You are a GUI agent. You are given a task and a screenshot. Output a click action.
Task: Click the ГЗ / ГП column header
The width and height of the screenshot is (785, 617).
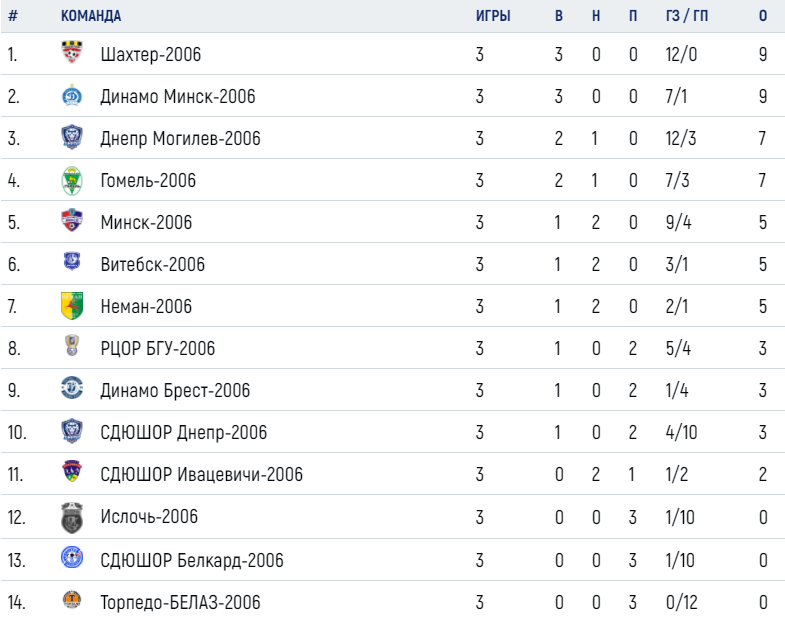pyautogui.click(x=687, y=16)
